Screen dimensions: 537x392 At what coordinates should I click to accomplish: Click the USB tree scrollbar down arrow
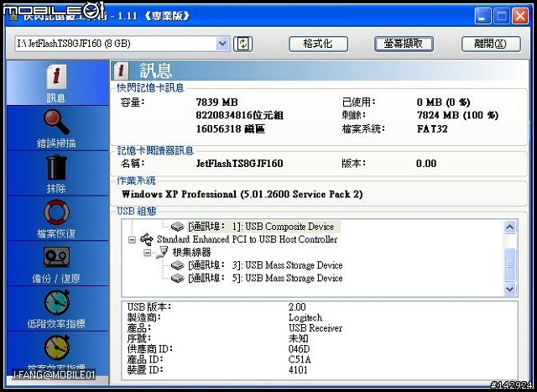click(x=510, y=290)
